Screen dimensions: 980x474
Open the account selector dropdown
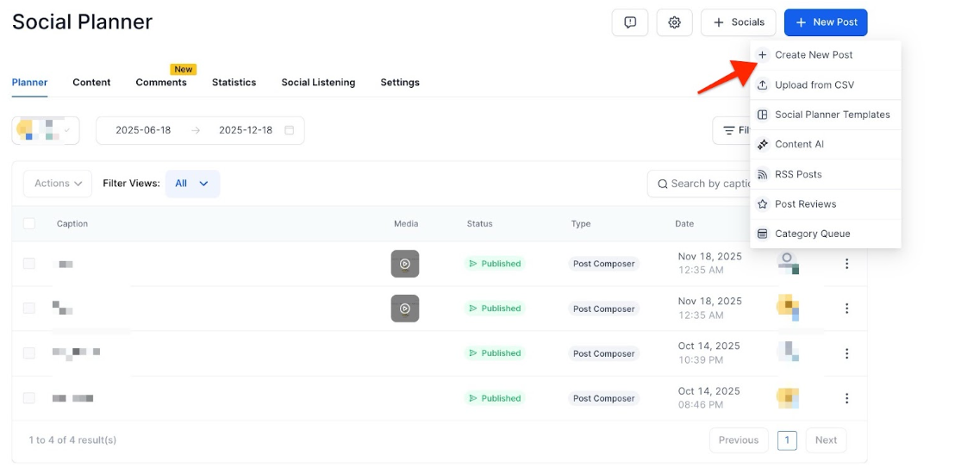[46, 130]
